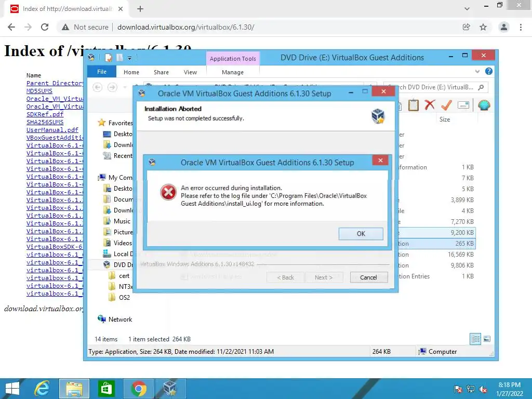
Task: Click the rename toolbar icon
Action: click(463, 105)
